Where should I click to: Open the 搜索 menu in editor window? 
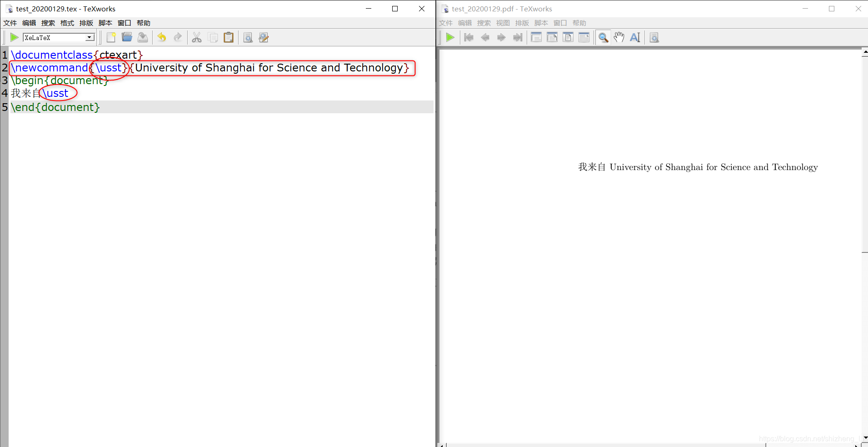click(x=48, y=23)
